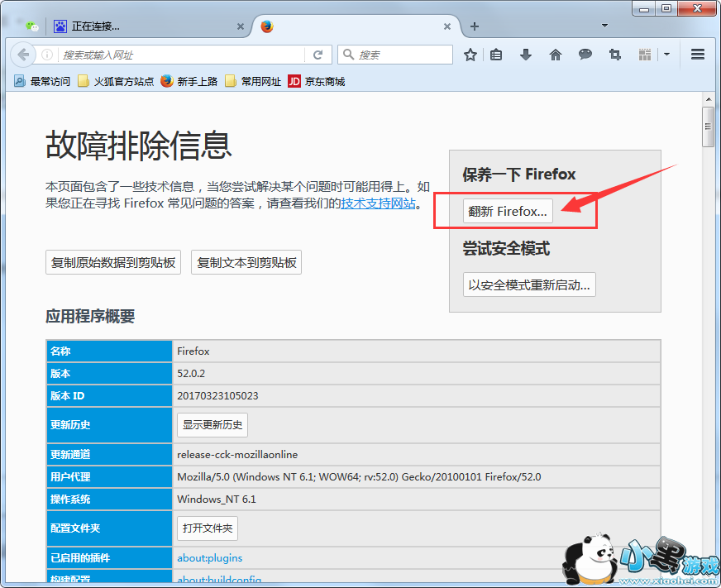The image size is (721, 588).
Task: Click the version value 52.0.2
Action: [x=191, y=373]
